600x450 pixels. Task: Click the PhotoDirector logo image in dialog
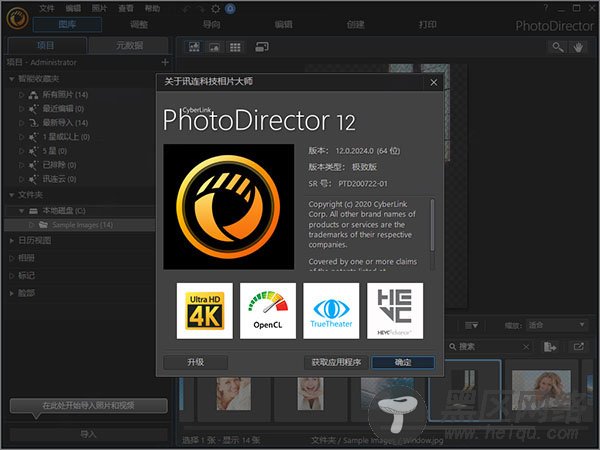[229, 207]
